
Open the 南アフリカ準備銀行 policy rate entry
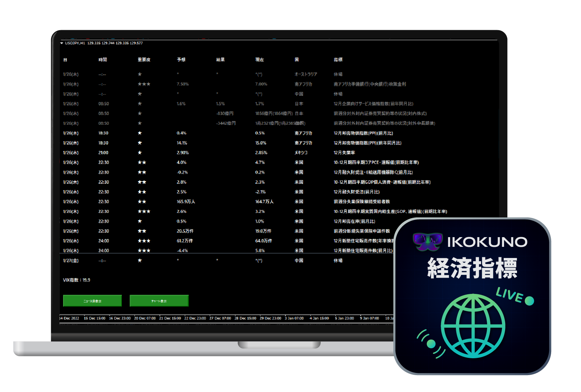click(370, 84)
